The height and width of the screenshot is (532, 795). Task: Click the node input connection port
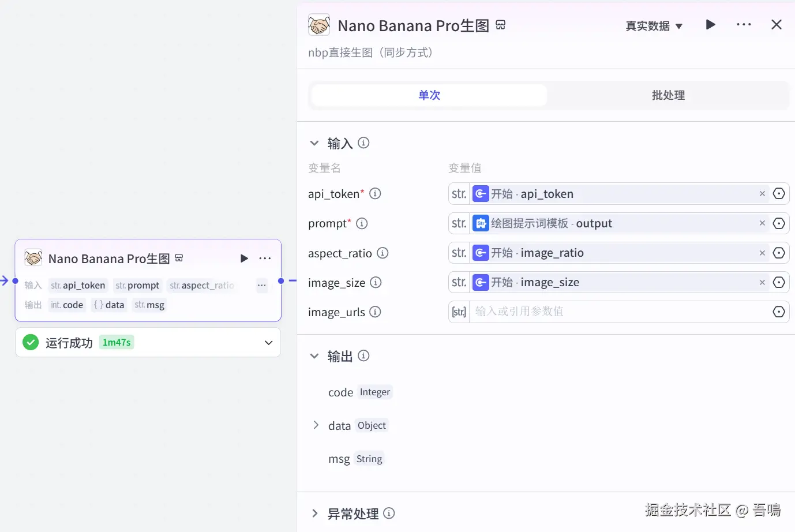tap(16, 281)
